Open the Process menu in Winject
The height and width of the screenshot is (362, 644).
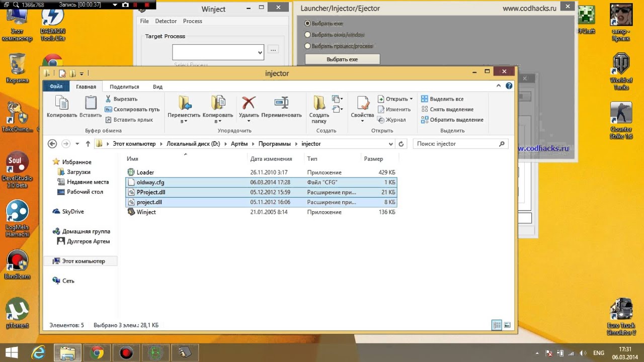click(193, 21)
